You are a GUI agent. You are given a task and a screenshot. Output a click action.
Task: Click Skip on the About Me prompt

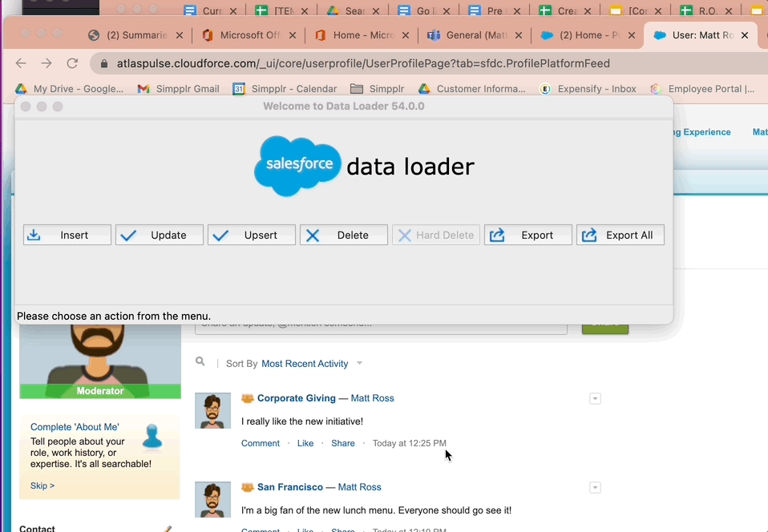(42, 486)
